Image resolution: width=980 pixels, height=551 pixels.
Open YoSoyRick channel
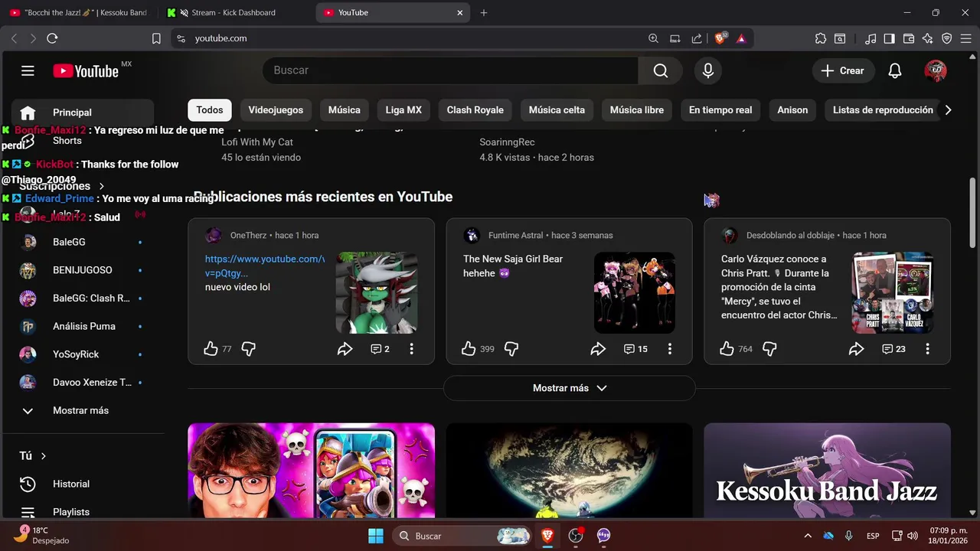83,354
